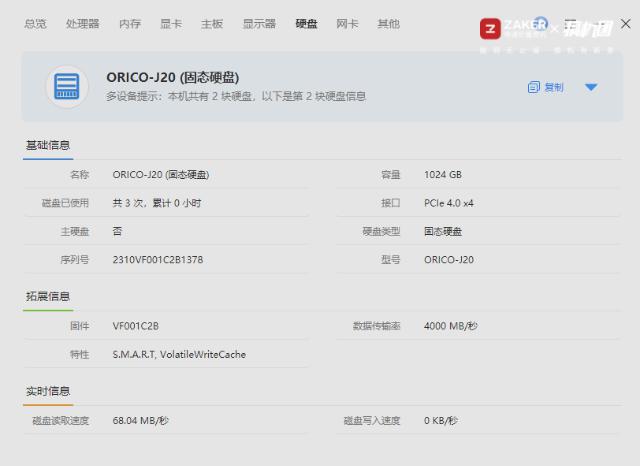Screen dimensions: 640x466
Task: Click the 型号 value ORICO-J20
Action: tap(449, 260)
